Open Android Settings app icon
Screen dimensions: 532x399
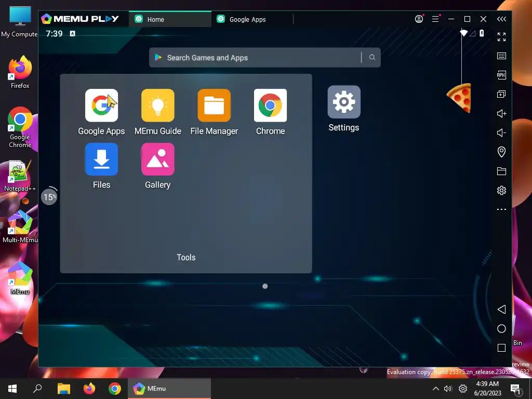(344, 102)
